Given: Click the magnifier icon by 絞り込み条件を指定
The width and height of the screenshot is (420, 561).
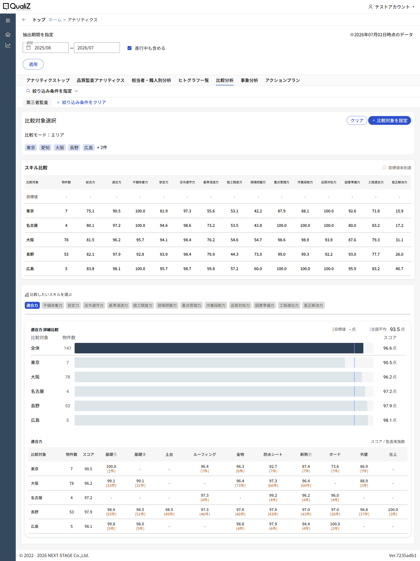Looking at the screenshot, I should tap(28, 91).
